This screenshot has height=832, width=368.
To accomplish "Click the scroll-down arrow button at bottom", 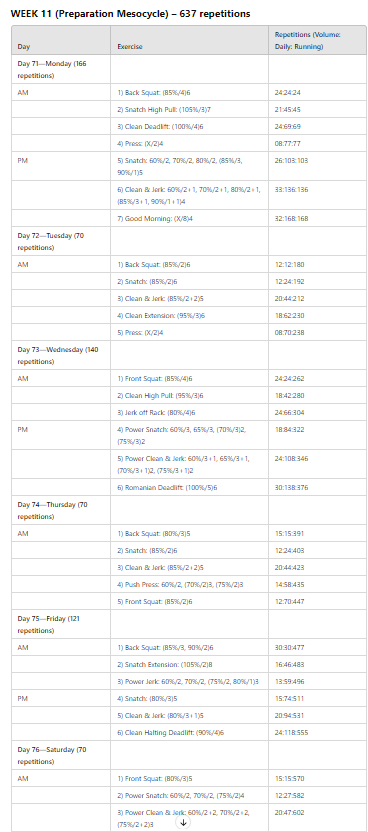I will (x=183, y=822).
